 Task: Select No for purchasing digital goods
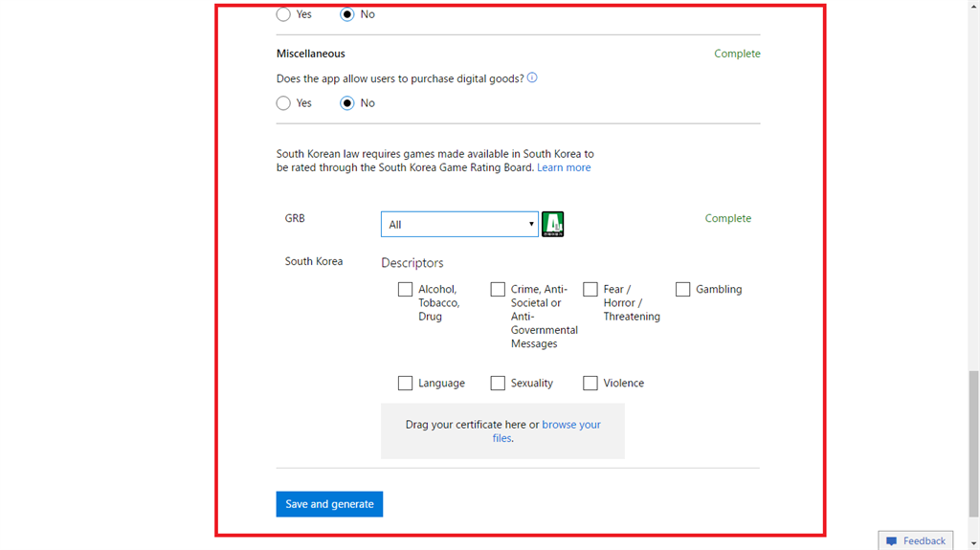(347, 103)
